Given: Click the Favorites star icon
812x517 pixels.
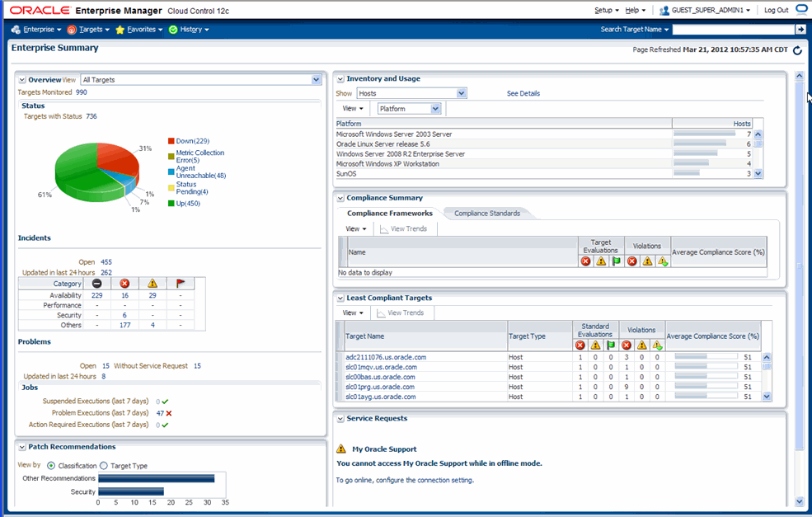Looking at the screenshot, I should click(x=120, y=30).
